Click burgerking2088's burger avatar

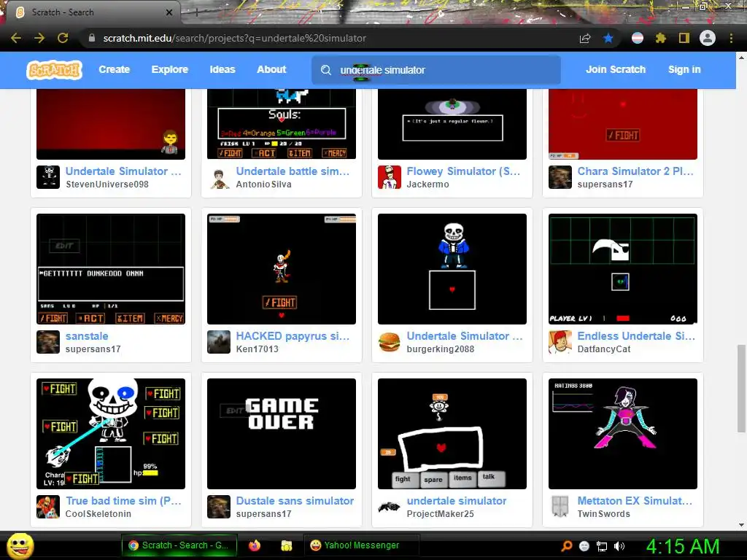(x=390, y=342)
